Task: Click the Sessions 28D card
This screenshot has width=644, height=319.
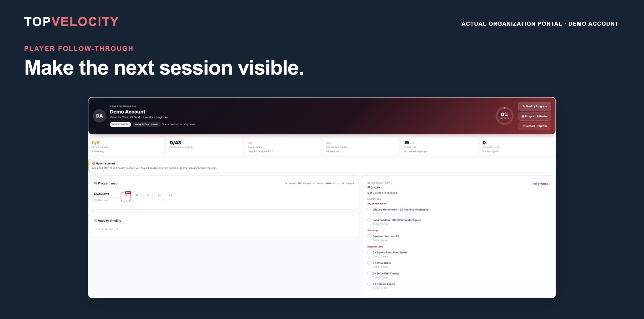Action: pos(517,147)
